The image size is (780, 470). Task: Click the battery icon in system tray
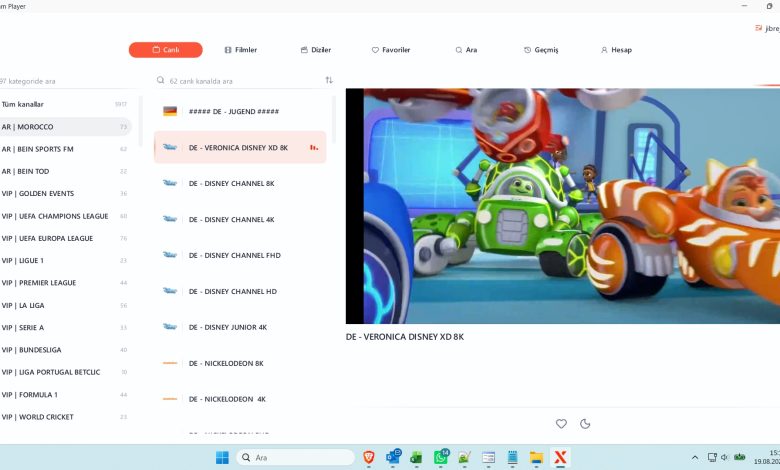click(740, 458)
